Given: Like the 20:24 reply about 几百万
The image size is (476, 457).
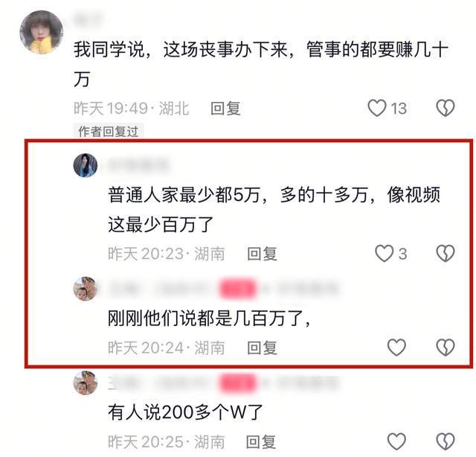Looking at the screenshot, I should click(396, 348).
